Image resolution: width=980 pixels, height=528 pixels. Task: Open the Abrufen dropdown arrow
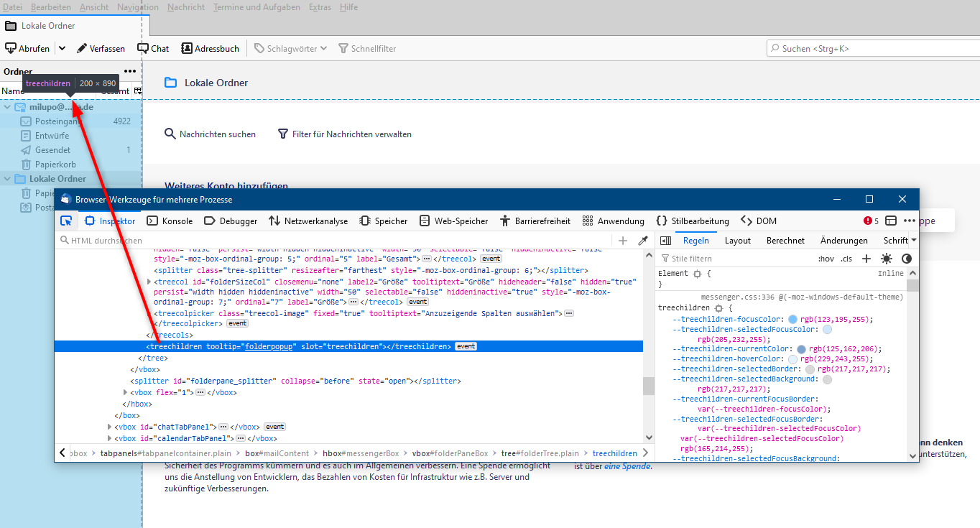pos(62,49)
